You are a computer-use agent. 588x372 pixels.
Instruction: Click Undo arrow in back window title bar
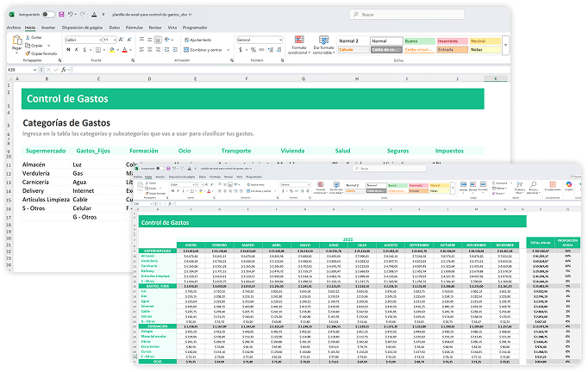[x=70, y=15]
